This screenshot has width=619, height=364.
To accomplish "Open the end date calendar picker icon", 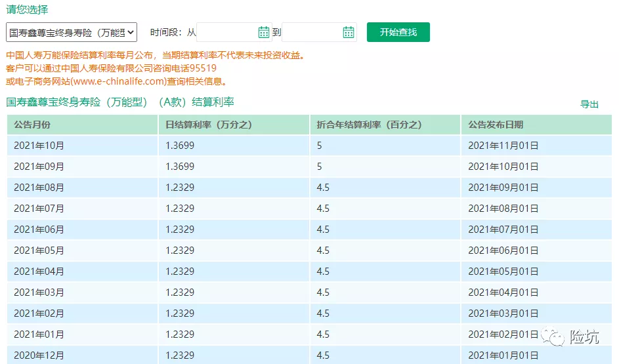I will 348,32.
